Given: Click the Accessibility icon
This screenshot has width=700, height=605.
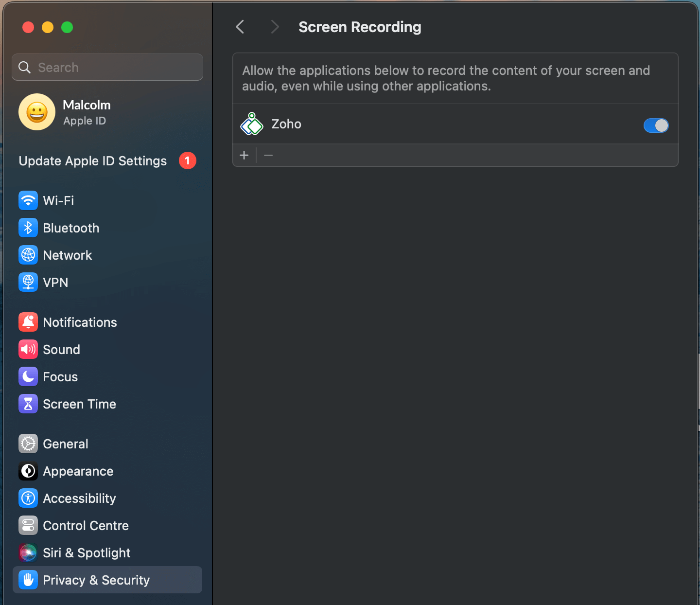Looking at the screenshot, I should pos(28,498).
